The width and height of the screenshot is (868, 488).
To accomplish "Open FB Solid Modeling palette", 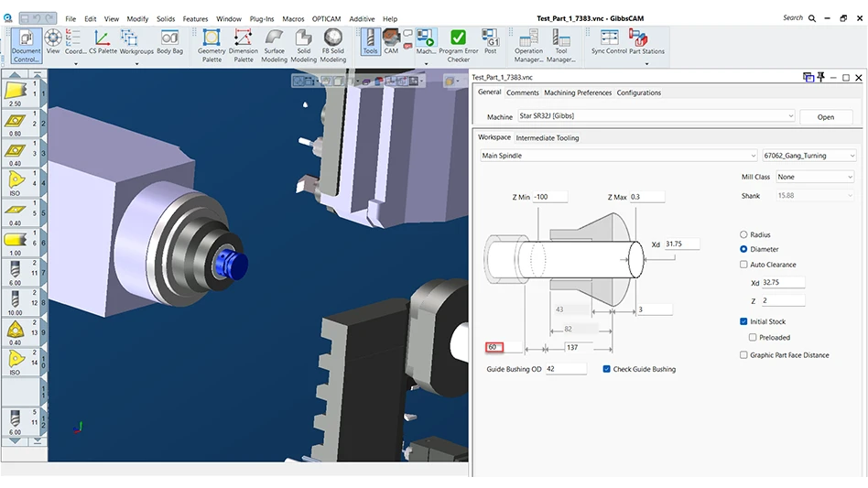I will coord(332,46).
